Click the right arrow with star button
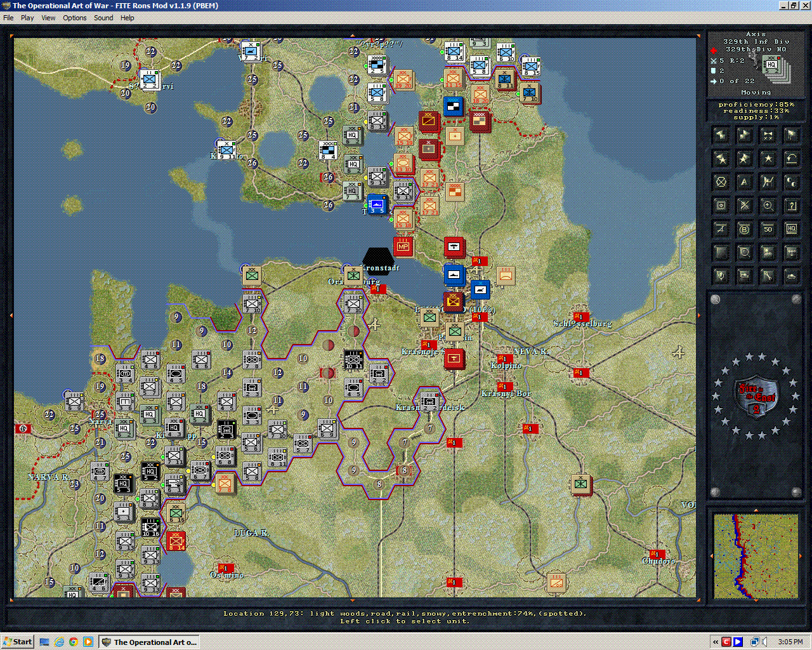 pos(744,159)
